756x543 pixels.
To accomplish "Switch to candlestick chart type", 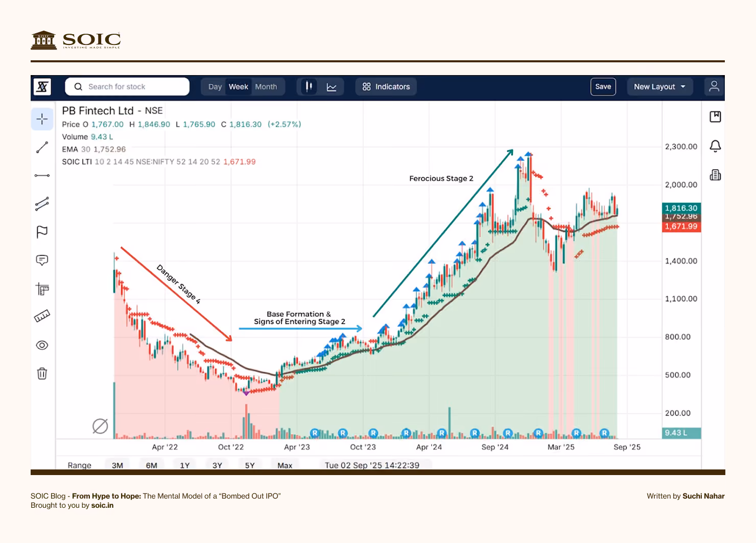I will (x=309, y=87).
